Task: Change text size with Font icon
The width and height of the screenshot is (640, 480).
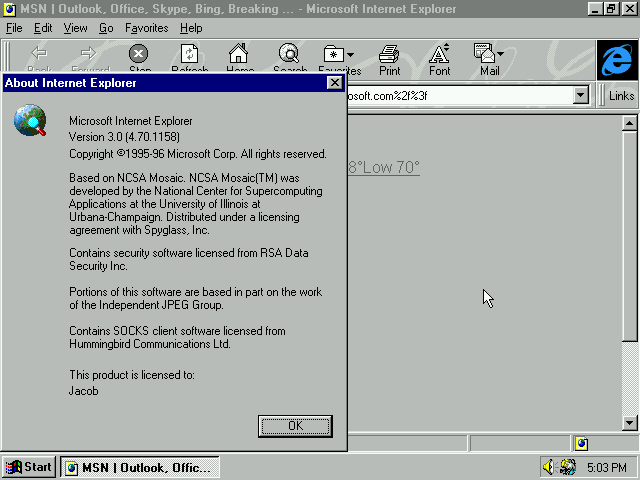Action: 439,53
